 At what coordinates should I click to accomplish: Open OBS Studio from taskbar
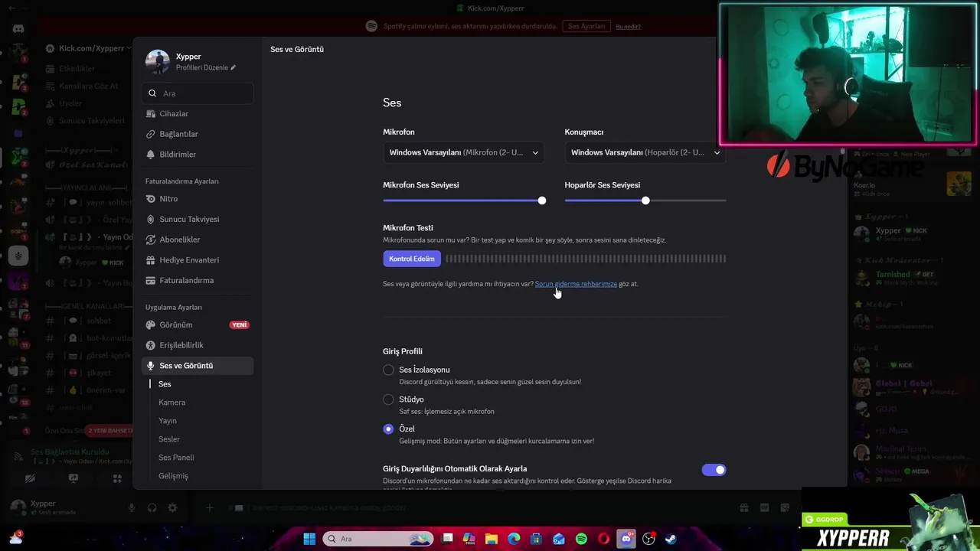tap(648, 539)
